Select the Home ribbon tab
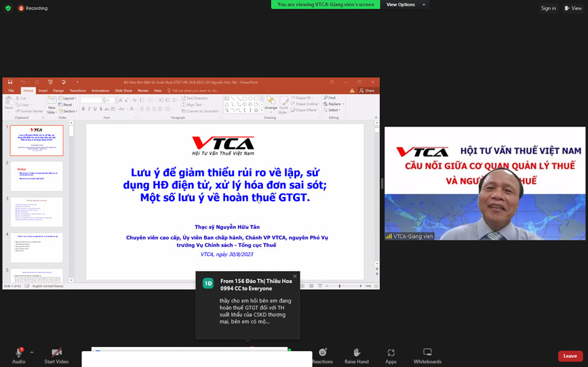 (28, 90)
